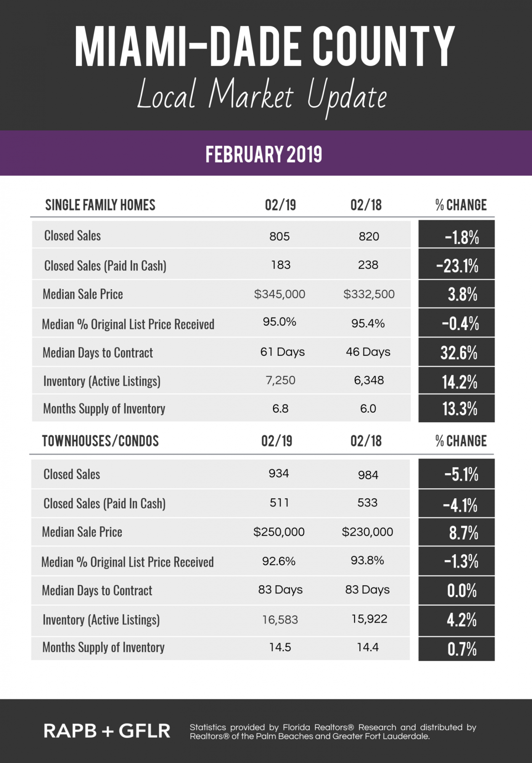Click the Local Market Update subtitle
The width and height of the screenshot is (532, 763).
[262, 97]
